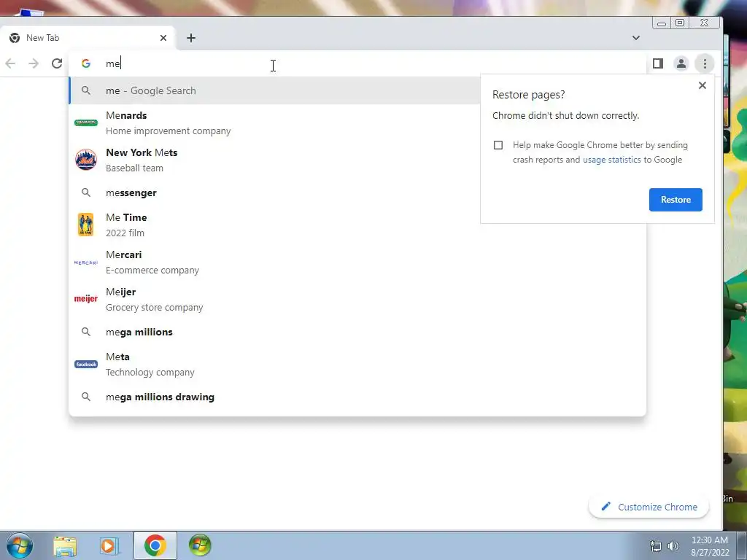Select the mega millions suggestion
This screenshot has height=560, width=747.
357,332
